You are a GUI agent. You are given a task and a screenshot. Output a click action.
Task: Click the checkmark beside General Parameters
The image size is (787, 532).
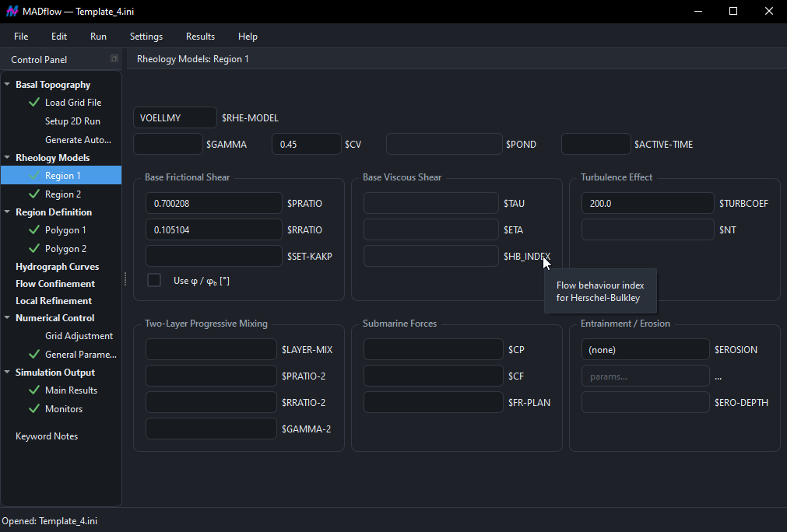[34, 355]
